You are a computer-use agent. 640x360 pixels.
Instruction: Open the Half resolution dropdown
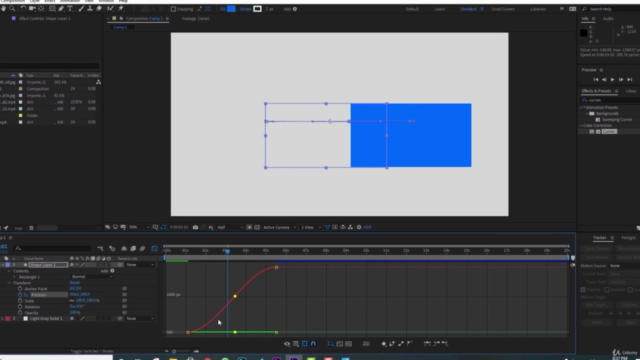[x=230, y=227]
